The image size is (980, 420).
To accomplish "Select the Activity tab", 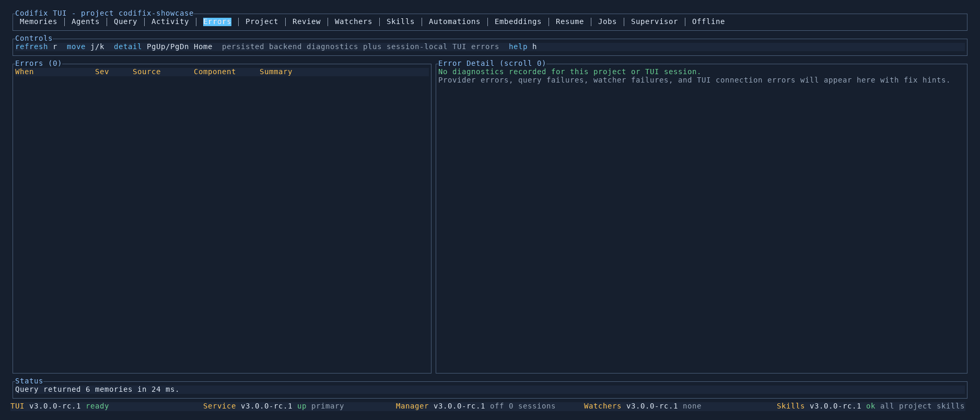I will [170, 21].
